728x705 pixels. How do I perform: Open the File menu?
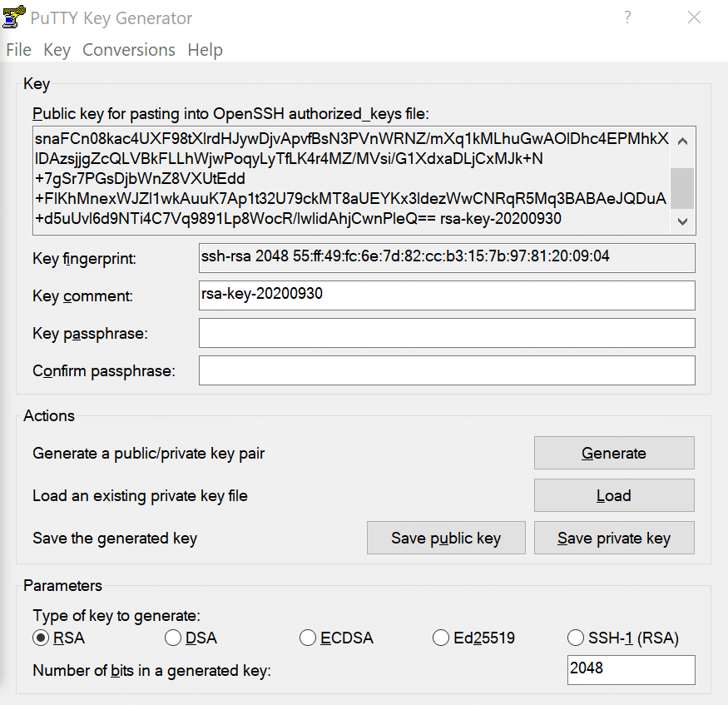(x=18, y=50)
